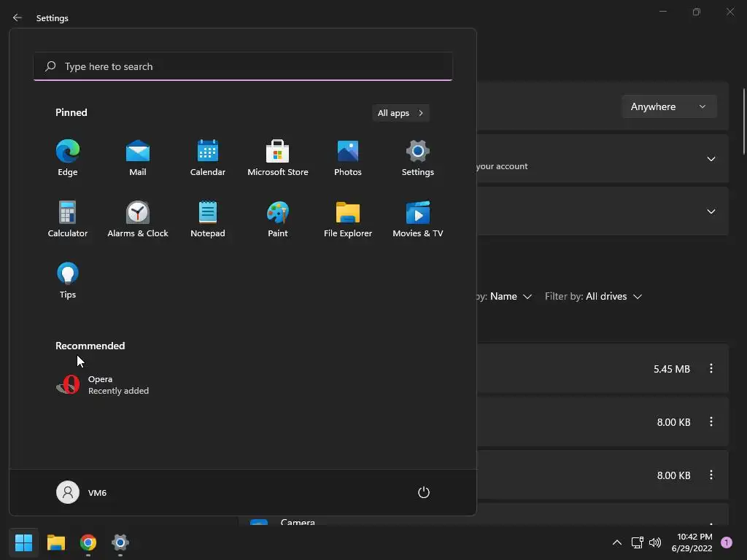Open VM6 user account menu
Viewport: 747px width, 560px height.
click(82, 492)
